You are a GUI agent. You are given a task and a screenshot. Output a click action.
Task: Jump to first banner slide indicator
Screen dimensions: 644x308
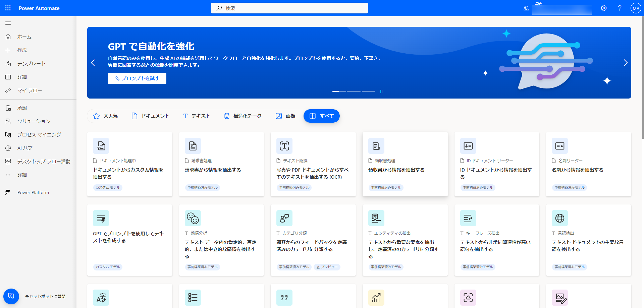(x=339, y=91)
